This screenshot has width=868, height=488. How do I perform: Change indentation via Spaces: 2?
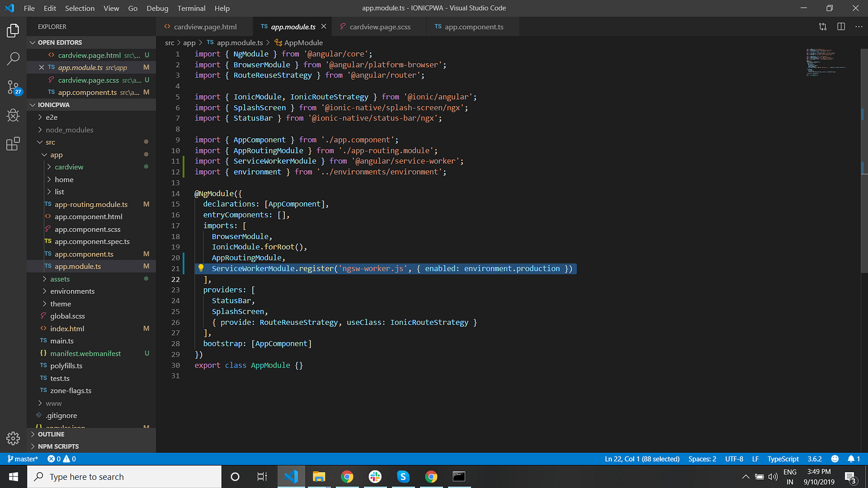click(703, 459)
